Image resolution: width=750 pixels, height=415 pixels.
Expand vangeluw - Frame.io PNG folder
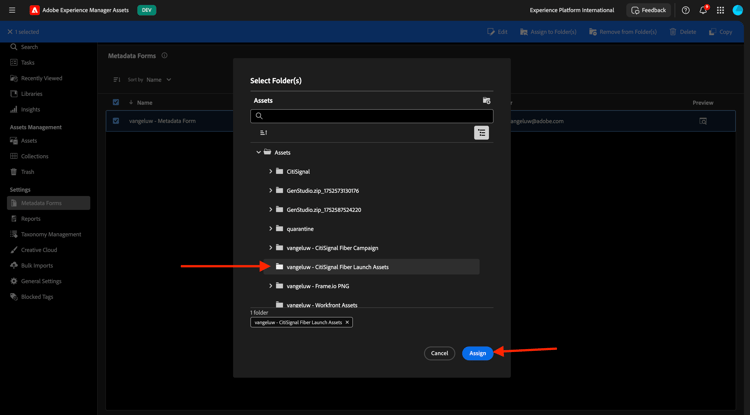[271, 286]
